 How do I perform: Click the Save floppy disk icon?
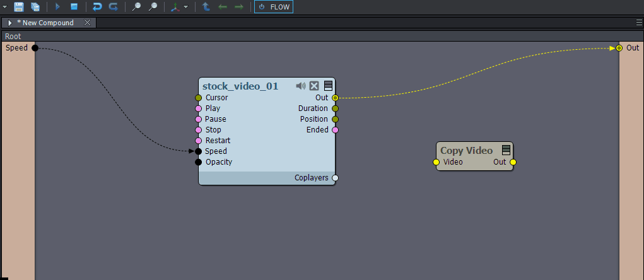point(18,6)
